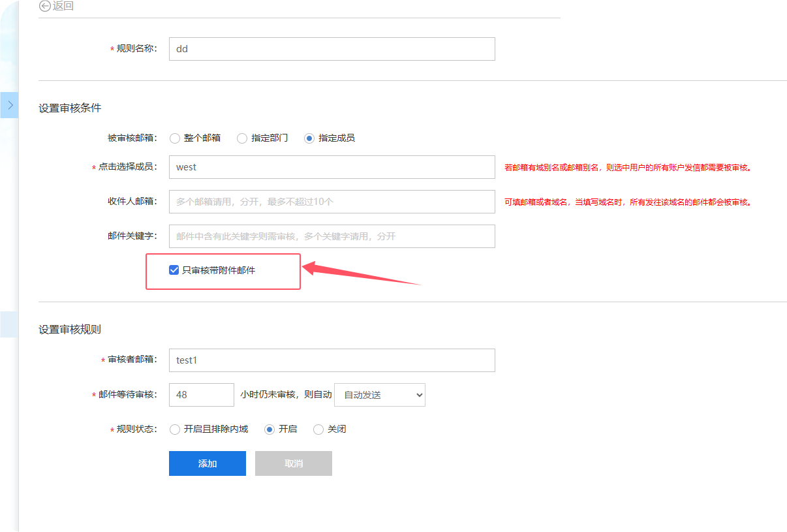
Task: Select 指定成员 radio option
Action: (309, 138)
